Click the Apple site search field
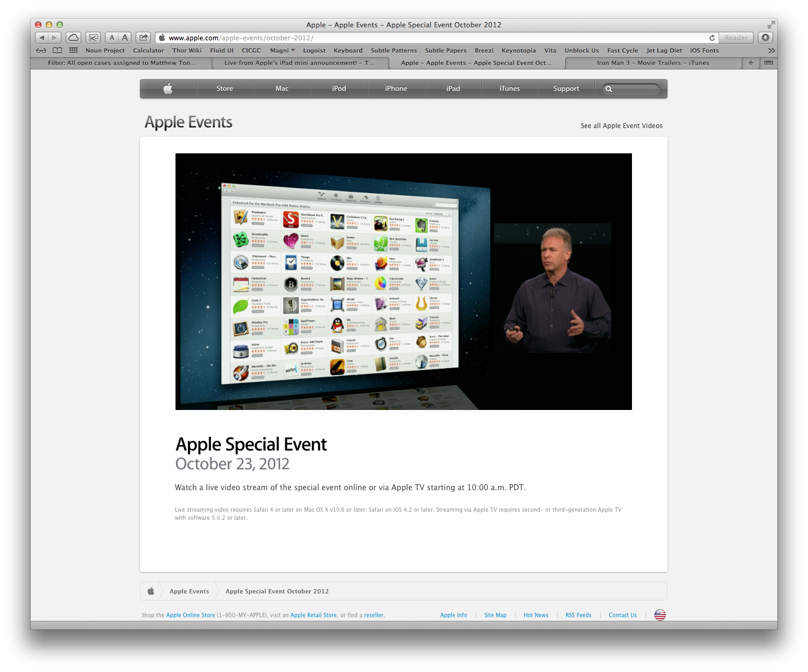Image resolution: width=808 pixels, height=672 pixels. [x=631, y=89]
